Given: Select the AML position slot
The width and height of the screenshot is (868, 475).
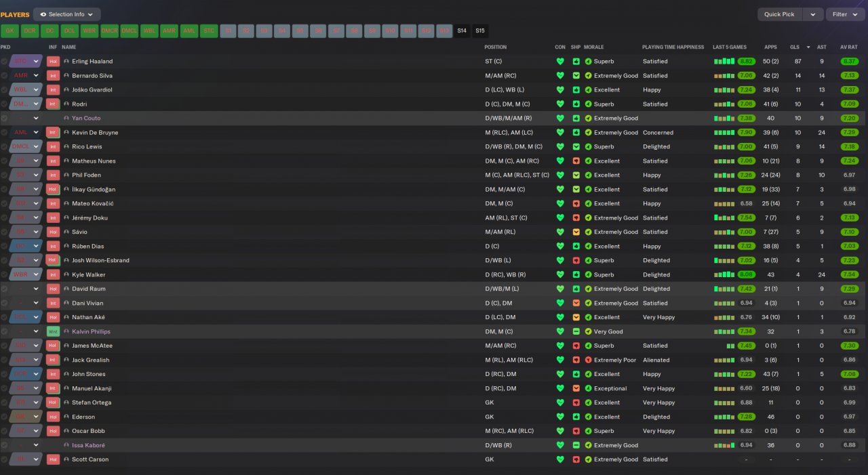Looking at the screenshot, I should point(189,31).
